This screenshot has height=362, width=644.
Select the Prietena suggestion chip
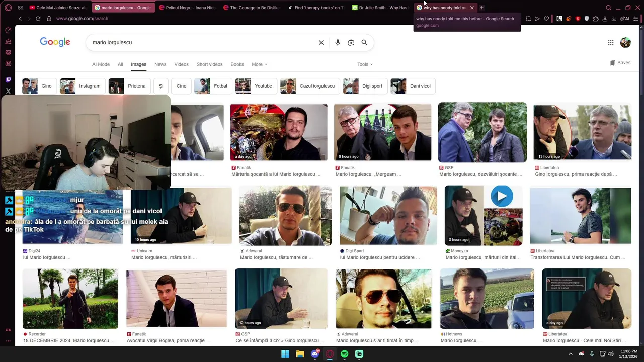pos(129,86)
